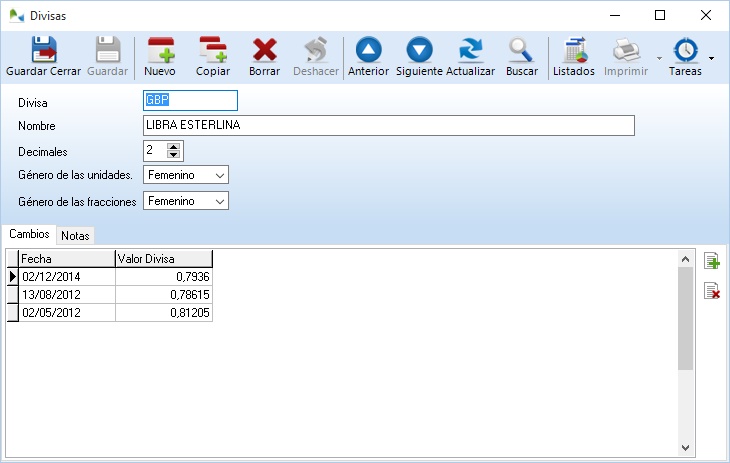Decrease the Decimales value
Viewport: 730px width, 463px height.
pyautogui.click(x=174, y=155)
